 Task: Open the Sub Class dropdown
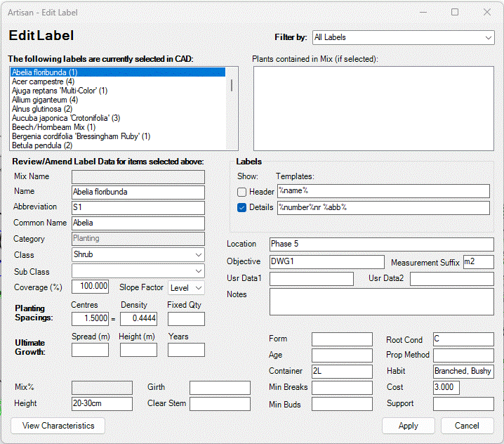[138, 271]
